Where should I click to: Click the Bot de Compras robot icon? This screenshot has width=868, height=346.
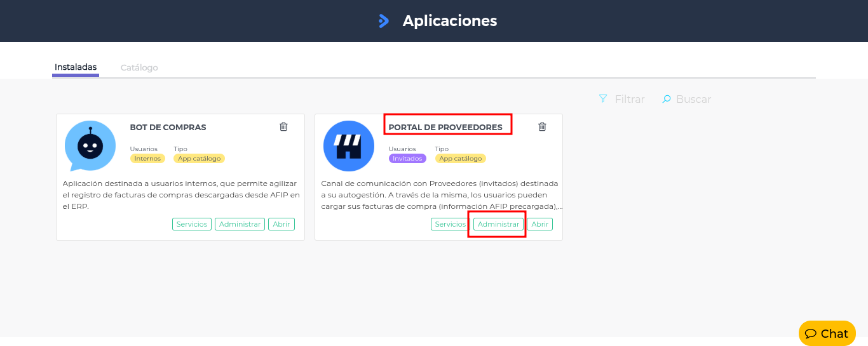pos(90,146)
